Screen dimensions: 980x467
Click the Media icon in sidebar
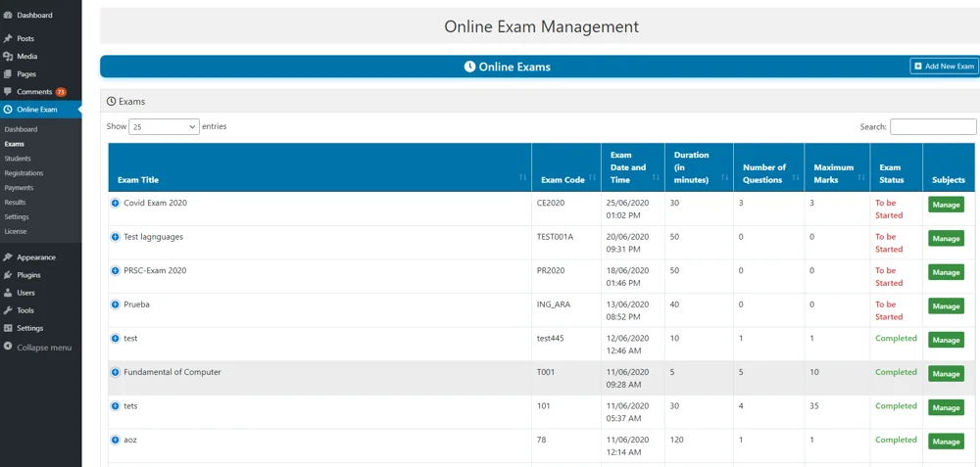(8, 56)
